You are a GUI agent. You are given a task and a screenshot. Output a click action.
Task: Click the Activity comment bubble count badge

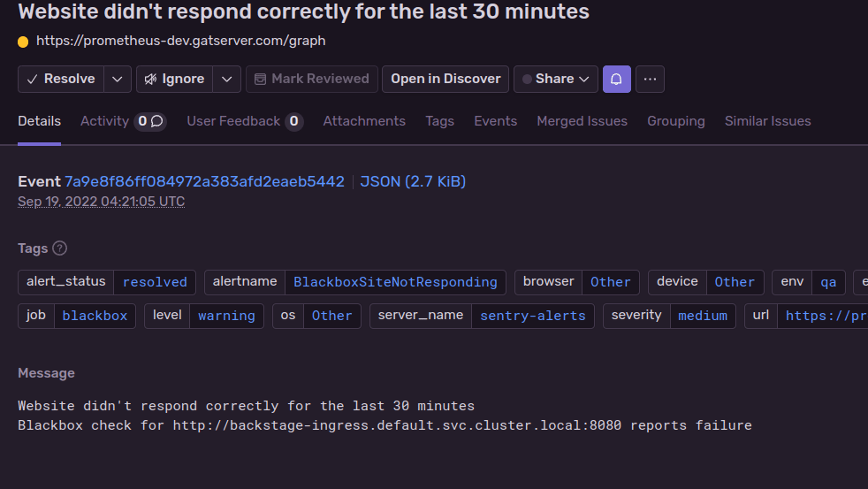click(x=149, y=121)
